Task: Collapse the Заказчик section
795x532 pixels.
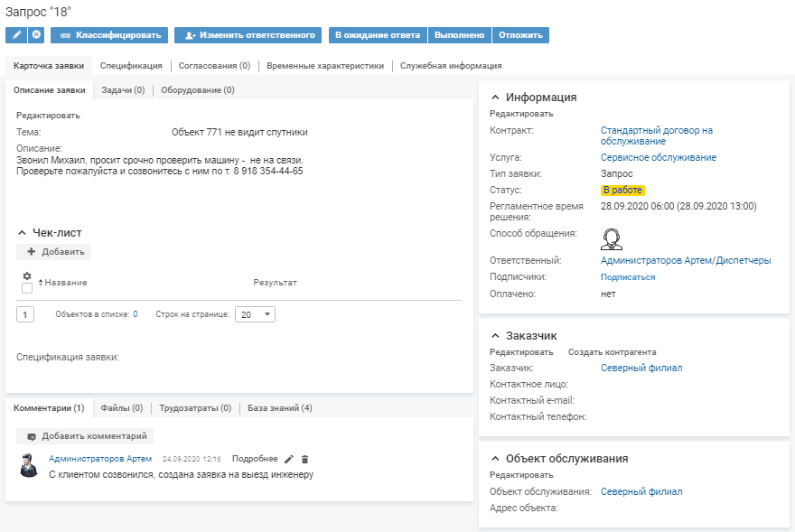Action: [495, 336]
